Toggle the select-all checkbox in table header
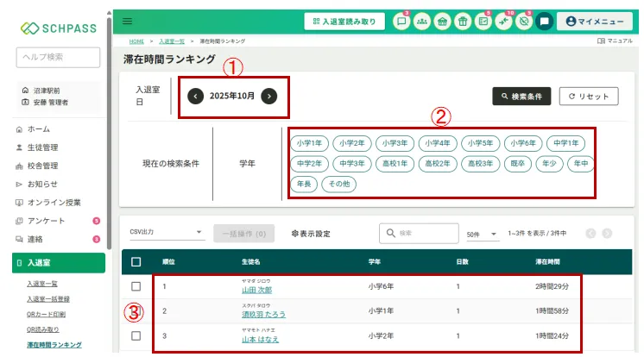Viewport: 644px width, 357px height. (136, 262)
